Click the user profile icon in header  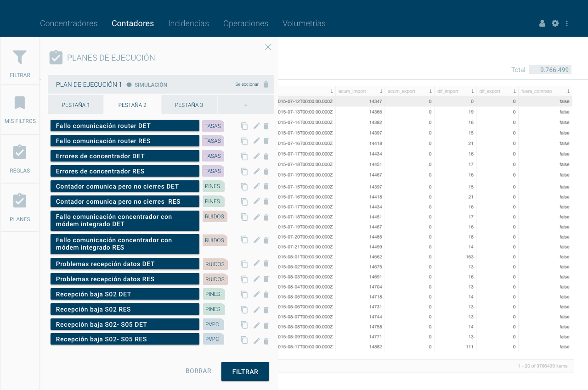[x=542, y=23]
